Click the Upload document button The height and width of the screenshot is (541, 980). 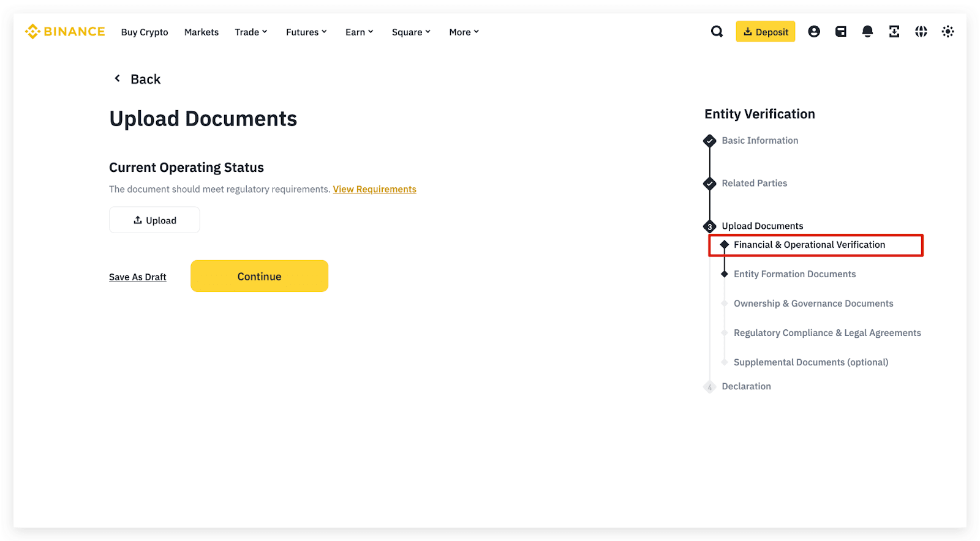pyautogui.click(x=154, y=220)
